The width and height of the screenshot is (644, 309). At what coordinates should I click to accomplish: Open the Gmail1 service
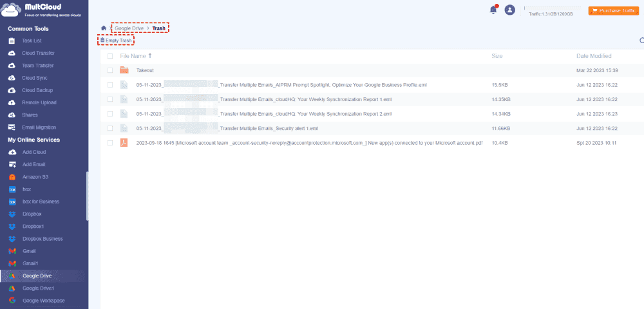click(x=30, y=263)
